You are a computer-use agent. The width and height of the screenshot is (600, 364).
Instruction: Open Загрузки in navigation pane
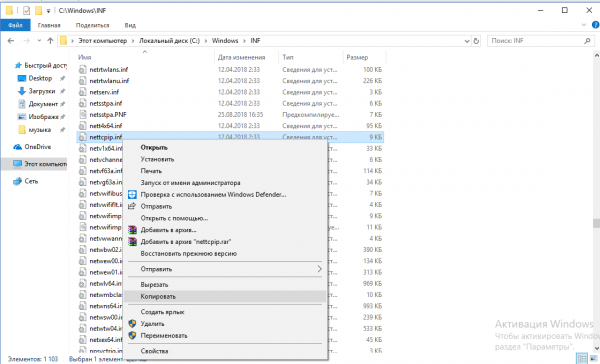tap(42, 91)
